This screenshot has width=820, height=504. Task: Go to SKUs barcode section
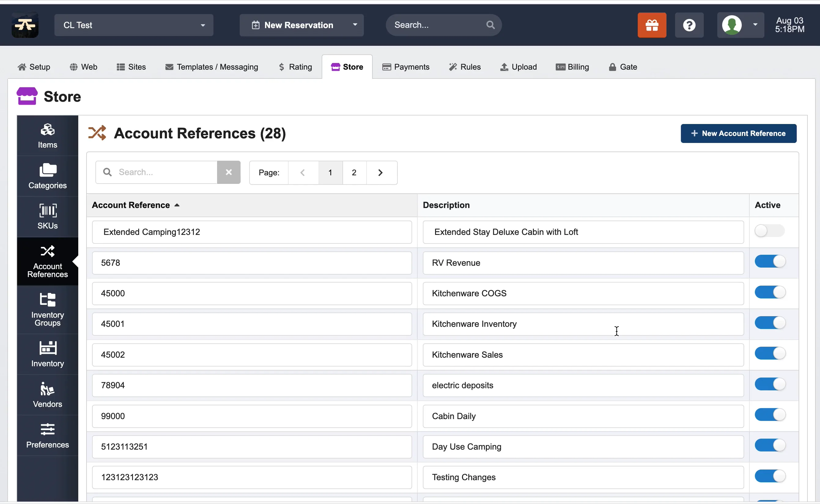click(x=47, y=217)
